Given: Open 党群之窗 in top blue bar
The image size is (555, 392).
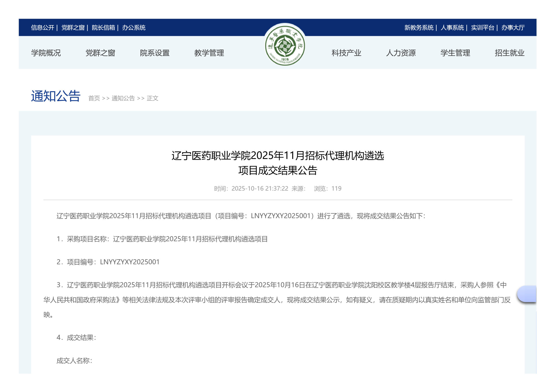Looking at the screenshot, I should pyautogui.click(x=73, y=28).
